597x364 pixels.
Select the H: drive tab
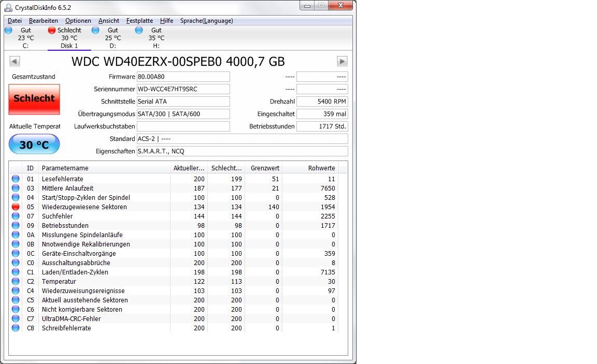click(156, 38)
